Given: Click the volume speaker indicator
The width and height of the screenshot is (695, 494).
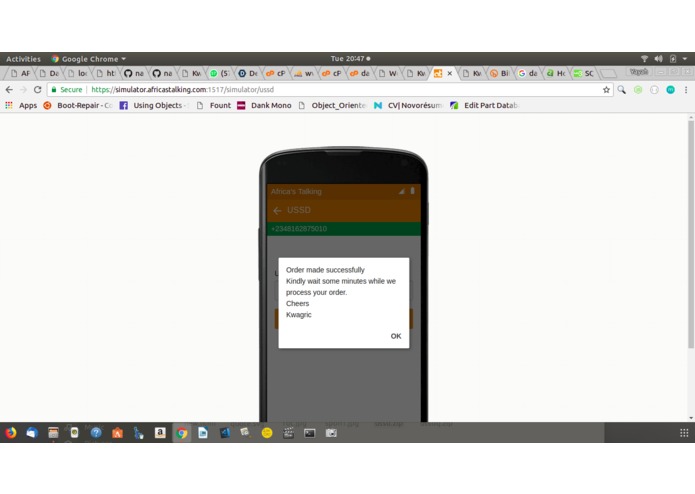Looking at the screenshot, I should pos(659,58).
